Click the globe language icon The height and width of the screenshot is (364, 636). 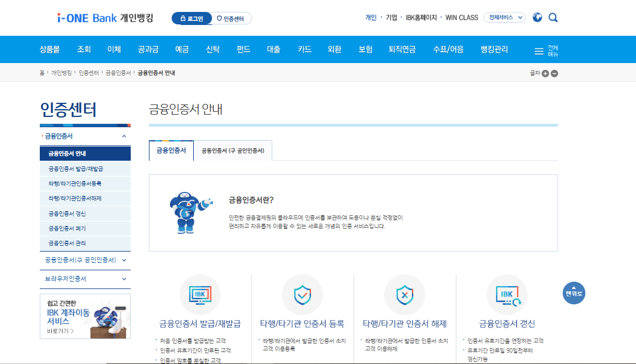(x=537, y=18)
